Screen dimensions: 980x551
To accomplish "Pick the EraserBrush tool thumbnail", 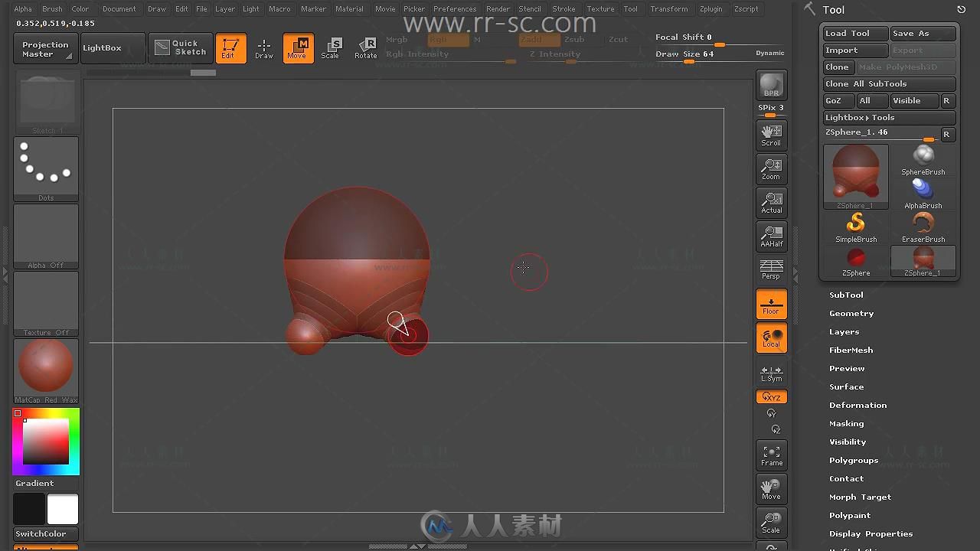I will click(x=923, y=227).
